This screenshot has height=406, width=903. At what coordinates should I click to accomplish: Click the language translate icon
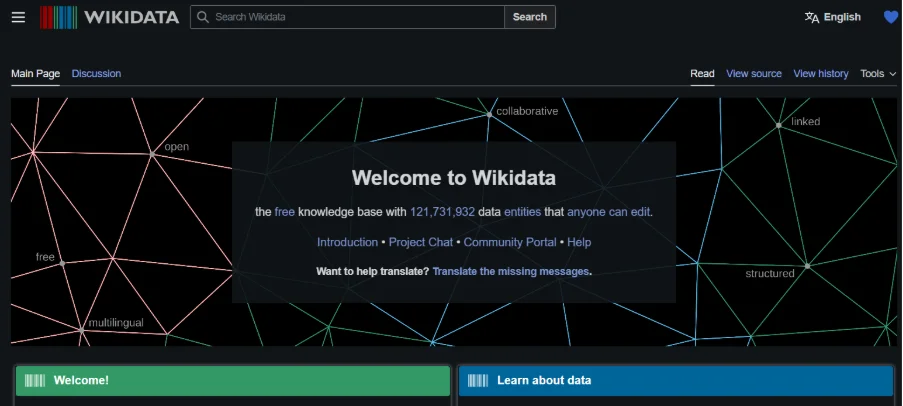point(812,17)
